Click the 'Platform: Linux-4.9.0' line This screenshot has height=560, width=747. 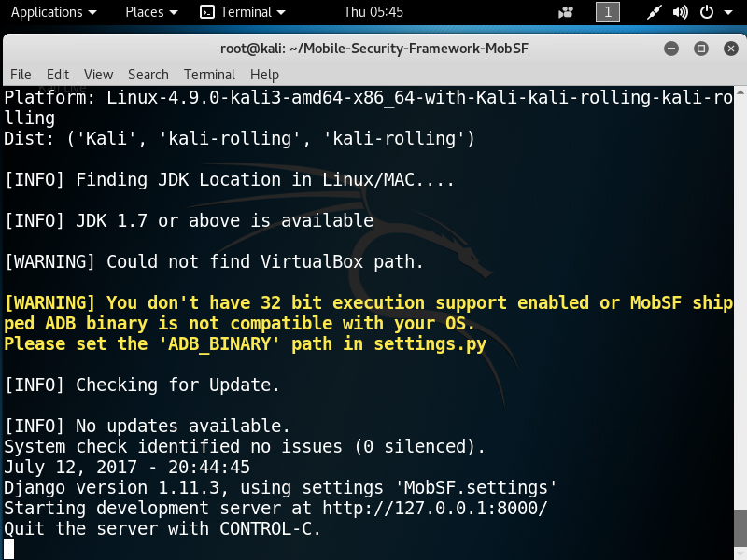(x=368, y=107)
